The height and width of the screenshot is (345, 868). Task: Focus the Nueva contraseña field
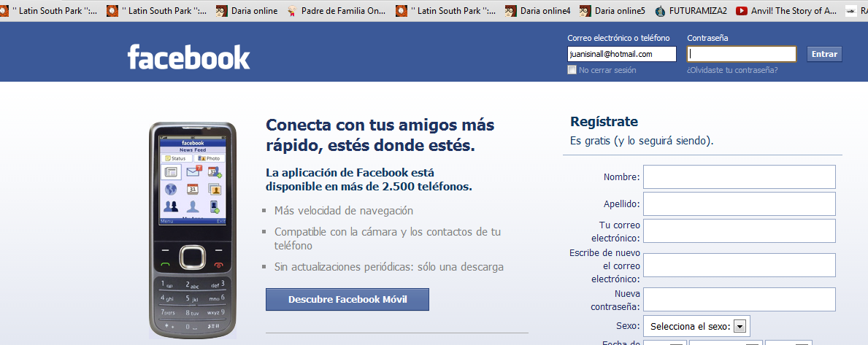point(739,300)
